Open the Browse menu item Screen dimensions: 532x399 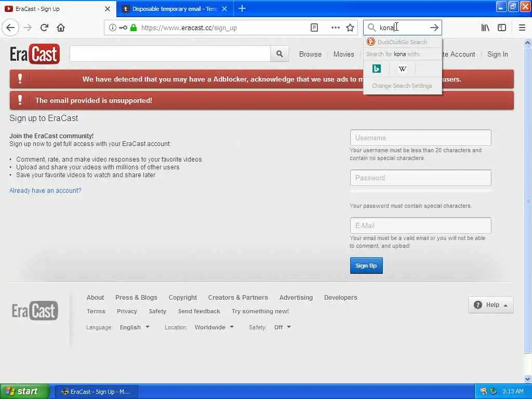[310, 54]
